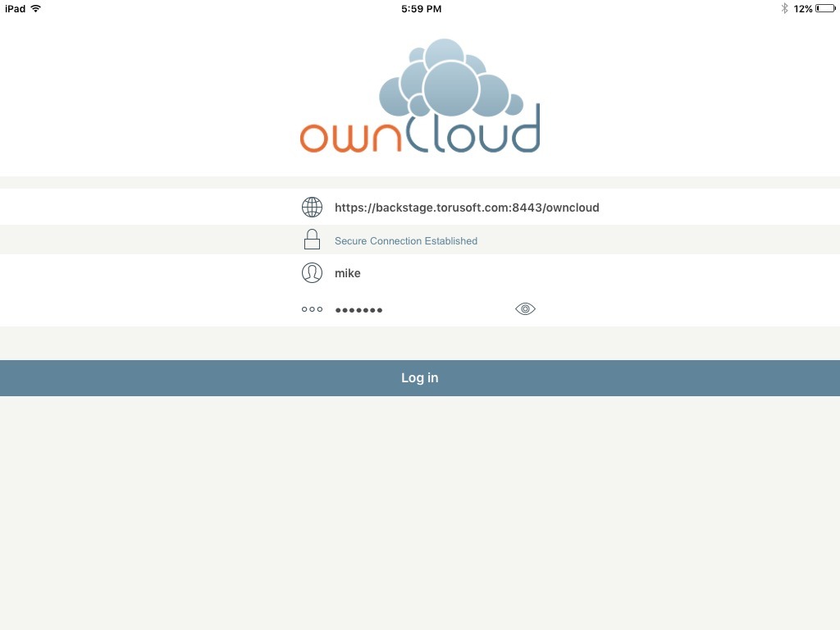The width and height of the screenshot is (840, 630).
Task: Tap the 12% battery percentage
Action: (x=803, y=8)
